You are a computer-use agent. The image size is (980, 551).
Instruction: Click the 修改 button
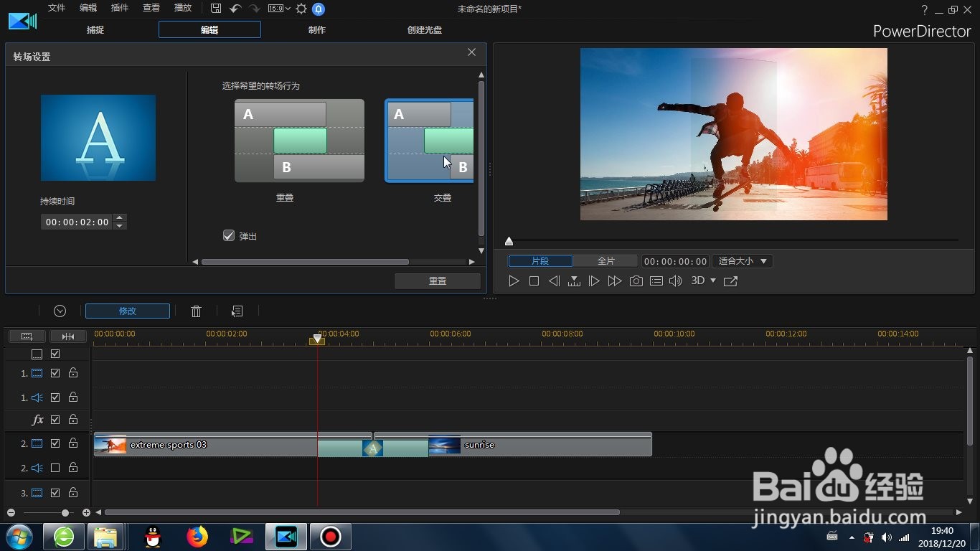[x=128, y=311]
